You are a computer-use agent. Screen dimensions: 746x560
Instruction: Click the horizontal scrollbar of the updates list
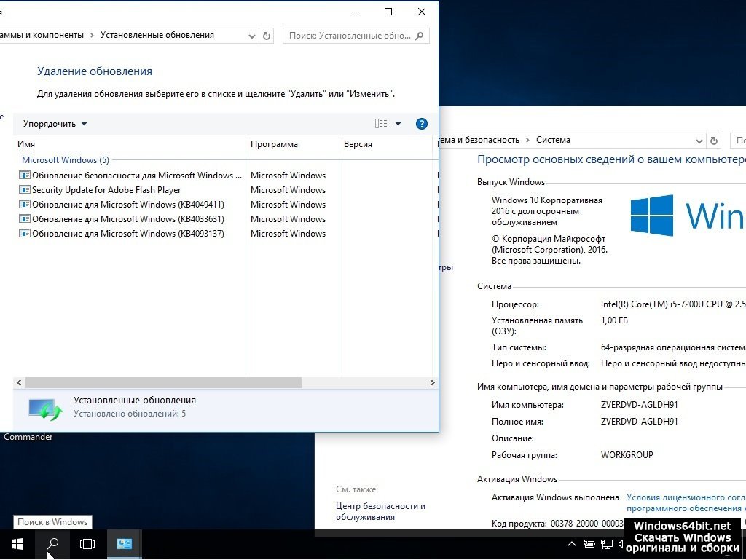[163, 382]
